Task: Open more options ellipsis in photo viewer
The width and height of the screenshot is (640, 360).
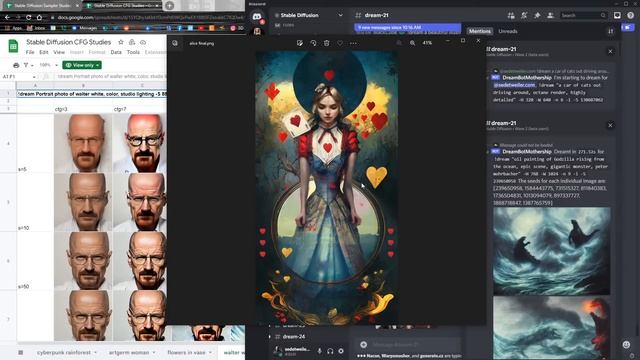Action: (353, 43)
